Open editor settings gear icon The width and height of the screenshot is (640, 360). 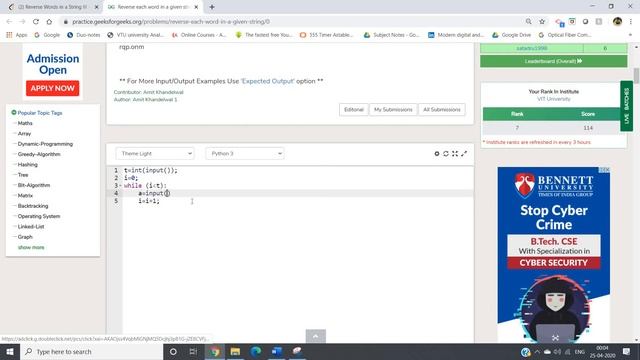point(437,153)
